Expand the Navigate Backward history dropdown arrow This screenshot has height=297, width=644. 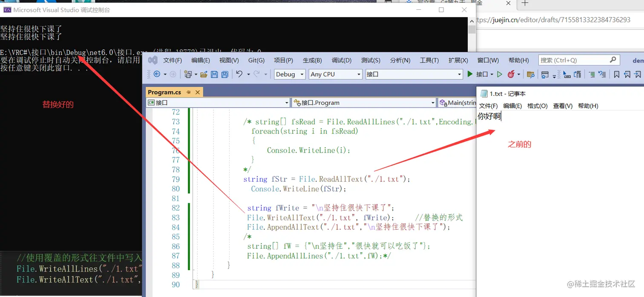164,74
